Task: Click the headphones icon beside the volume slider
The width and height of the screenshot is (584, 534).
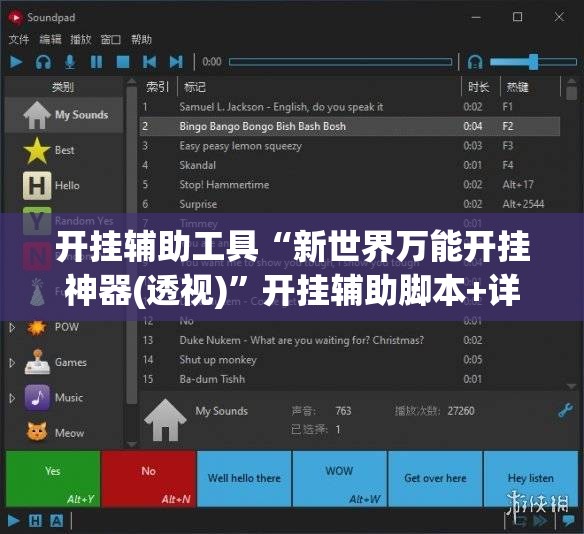Action: point(475,62)
